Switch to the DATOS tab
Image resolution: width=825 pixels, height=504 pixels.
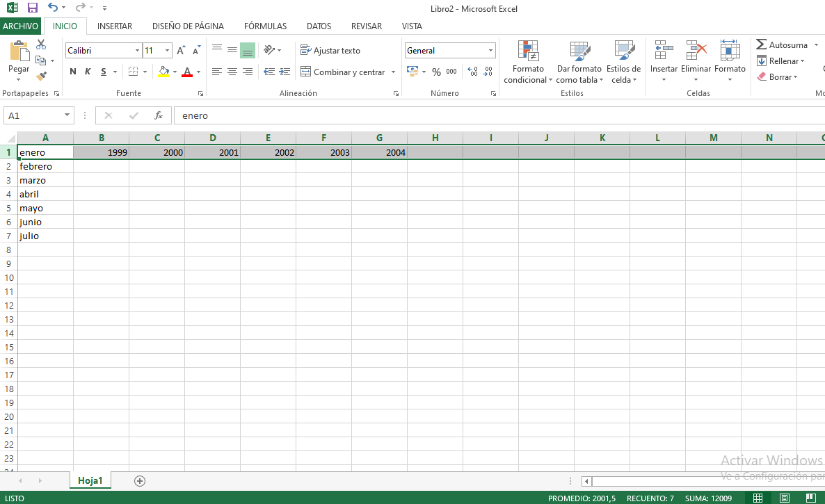coord(319,26)
